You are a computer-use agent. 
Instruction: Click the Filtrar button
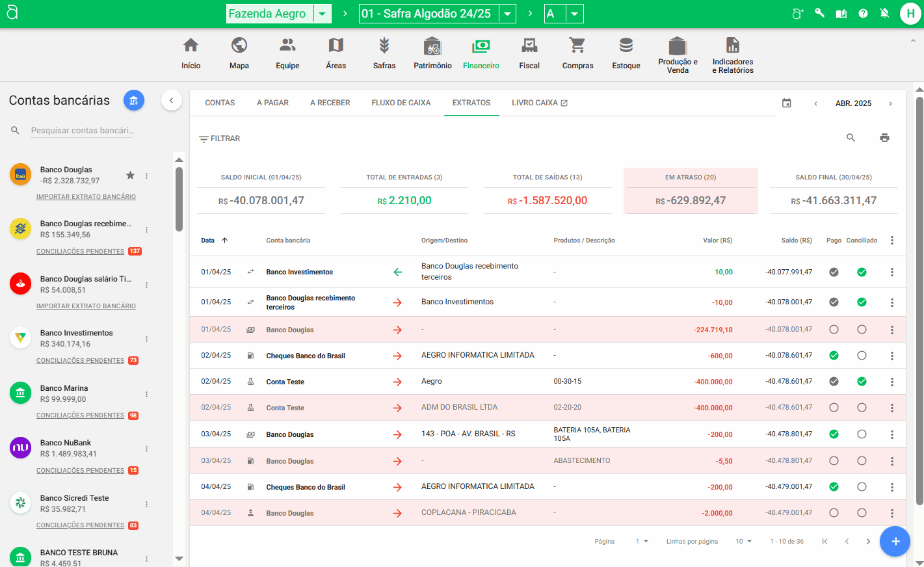(219, 138)
